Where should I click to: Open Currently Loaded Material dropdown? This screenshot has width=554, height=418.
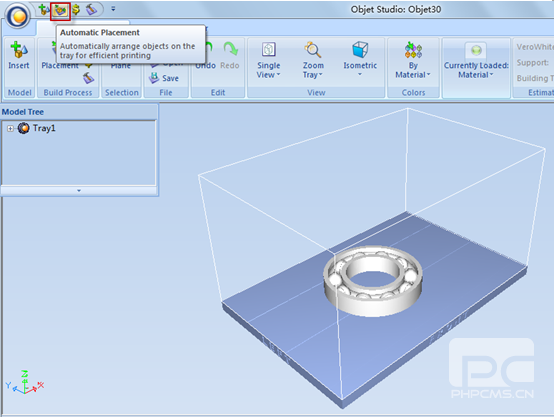tap(476, 61)
